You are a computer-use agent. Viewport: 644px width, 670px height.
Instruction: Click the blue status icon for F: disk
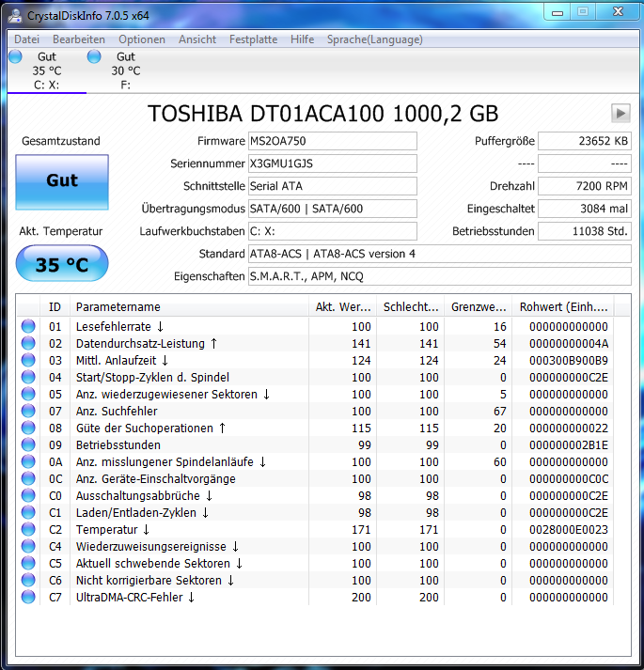tap(94, 56)
